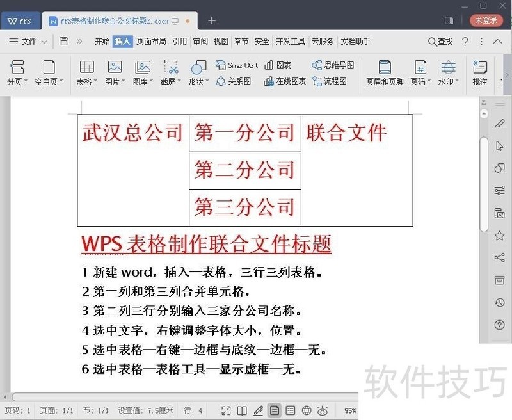Expand the 表格 table dropdown
The width and height of the screenshot is (512, 420).
(95, 81)
